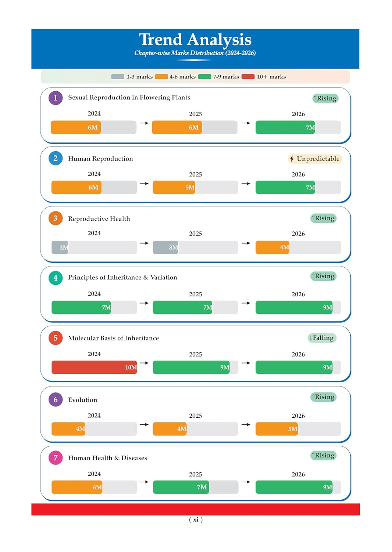Click the Rising tag for Evolution chapter
Screen dimensions: 392x552
324,397
